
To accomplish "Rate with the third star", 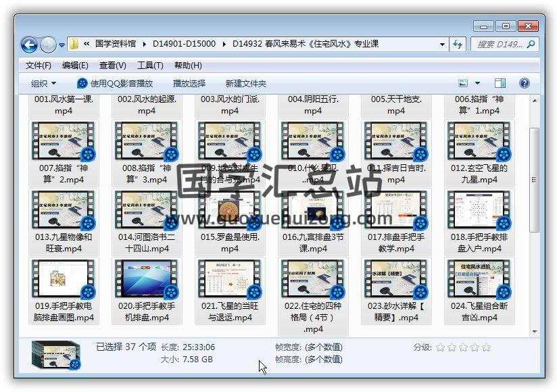I will (x=463, y=347).
